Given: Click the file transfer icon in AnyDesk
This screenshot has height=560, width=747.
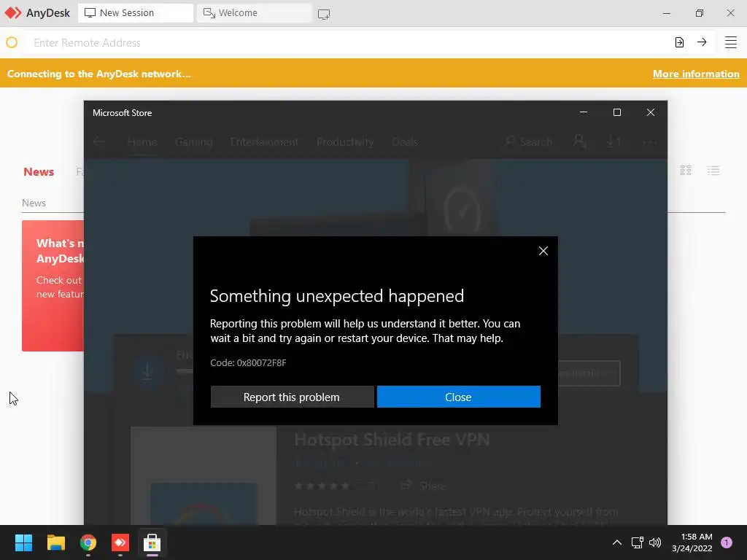Looking at the screenshot, I should coord(679,42).
